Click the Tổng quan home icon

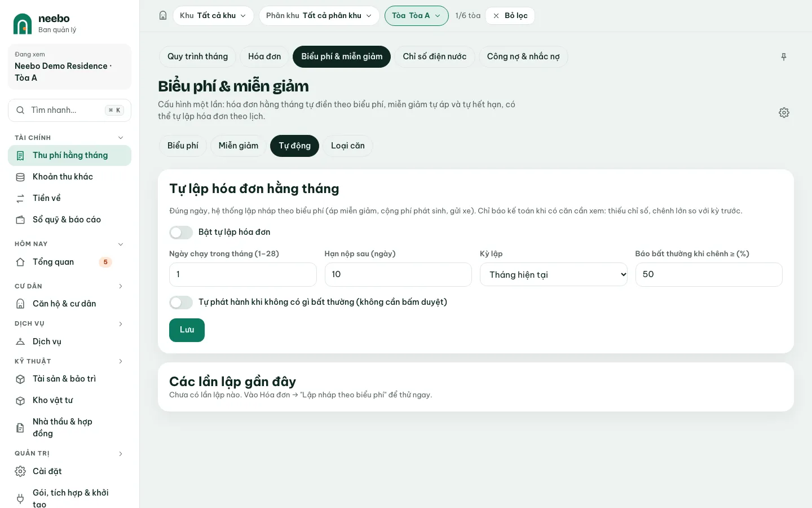point(20,262)
